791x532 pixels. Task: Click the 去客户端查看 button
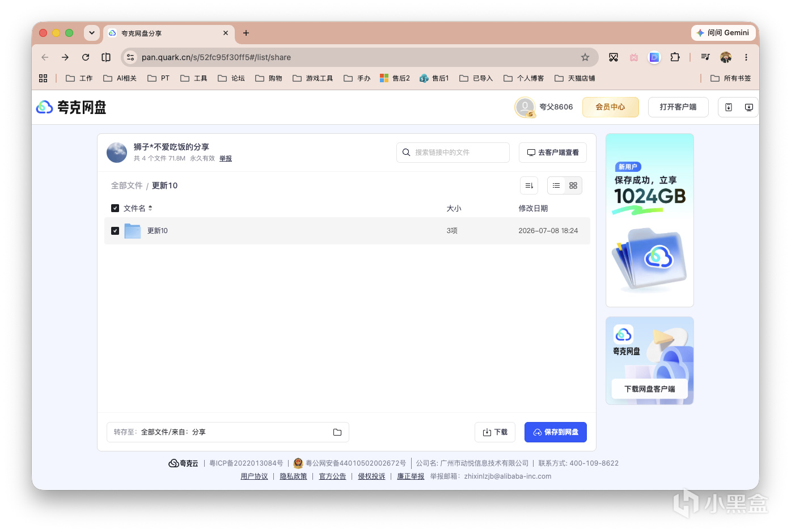(x=553, y=153)
